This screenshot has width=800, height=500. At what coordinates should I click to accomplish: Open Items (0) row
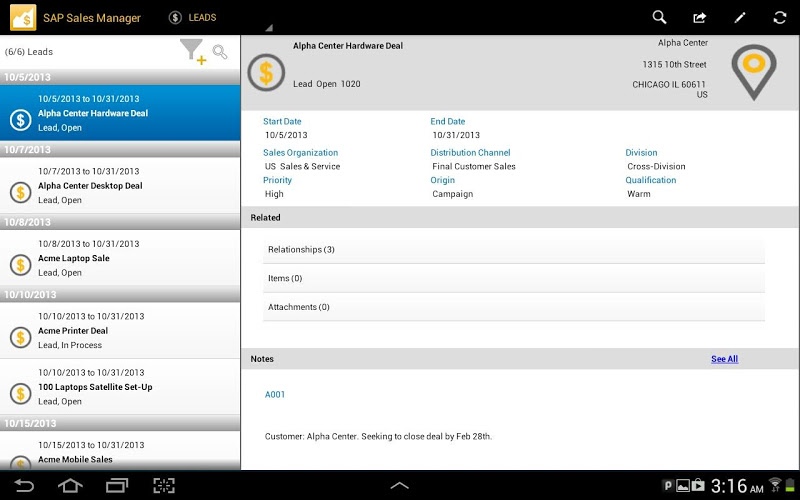[x=514, y=278]
